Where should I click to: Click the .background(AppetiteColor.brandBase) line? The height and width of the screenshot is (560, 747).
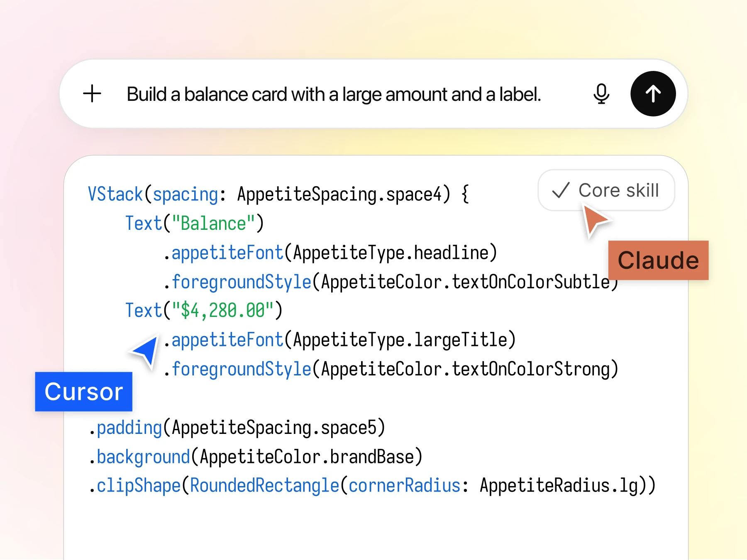coord(256,457)
